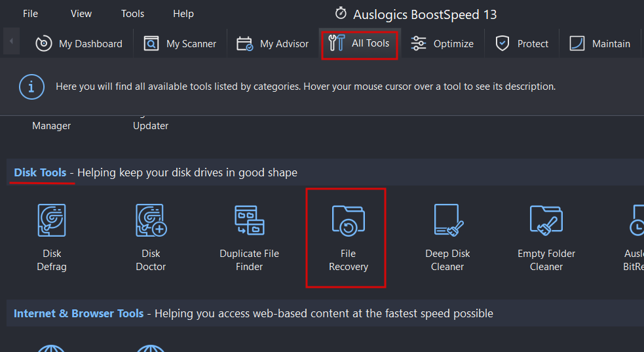This screenshot has width=644, height=352.
Task: Open the first globe tool under Internet & Browser Tools
Action: [51, 348]
